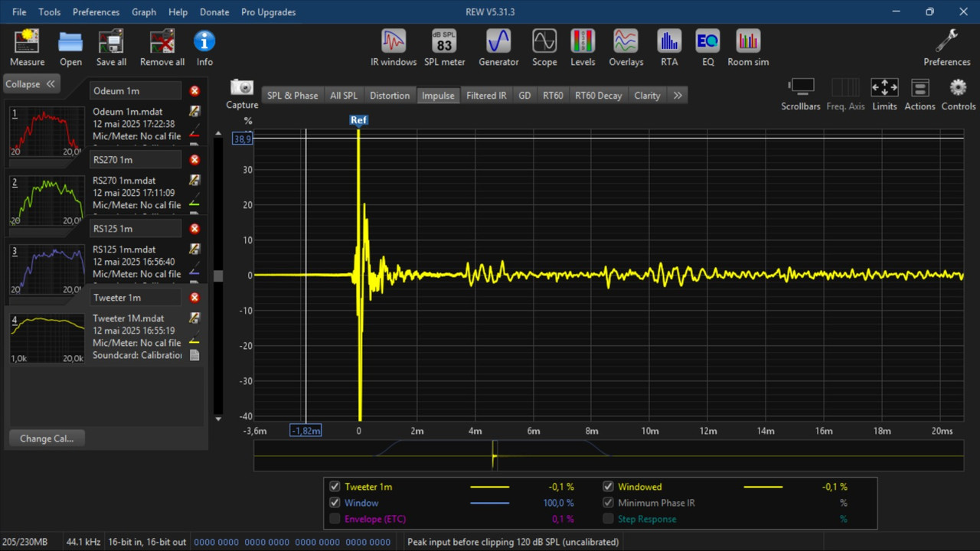Open the SPL meter
Screen dimensions: 980x551
(x=445, y=41)
